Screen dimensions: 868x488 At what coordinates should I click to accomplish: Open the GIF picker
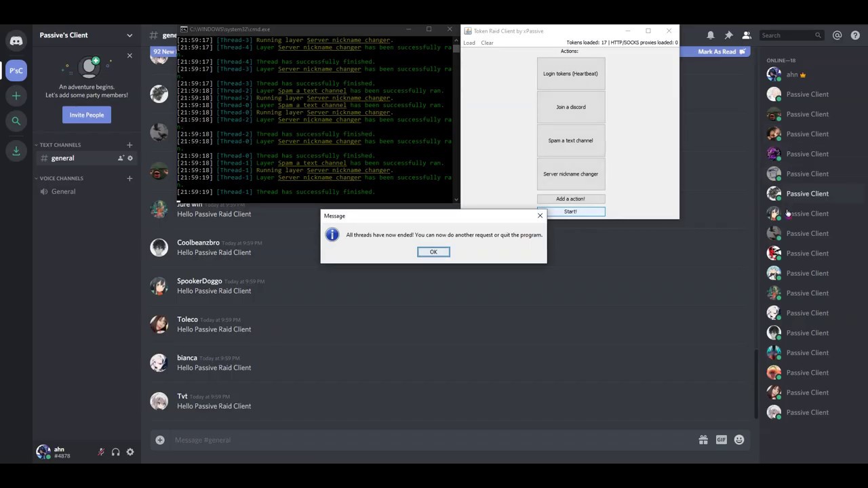pos(721,440)
